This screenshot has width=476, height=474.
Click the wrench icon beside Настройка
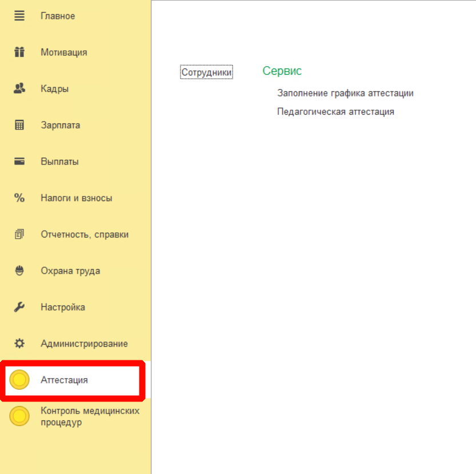19,307
